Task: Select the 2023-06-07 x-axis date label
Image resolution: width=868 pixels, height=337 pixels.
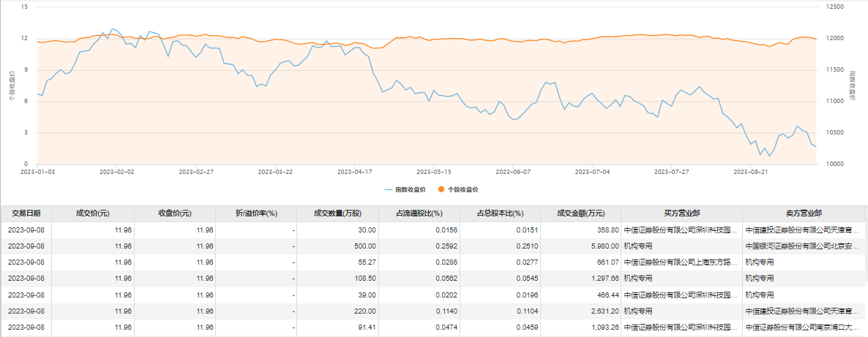Action: click(x=513, y=172)
